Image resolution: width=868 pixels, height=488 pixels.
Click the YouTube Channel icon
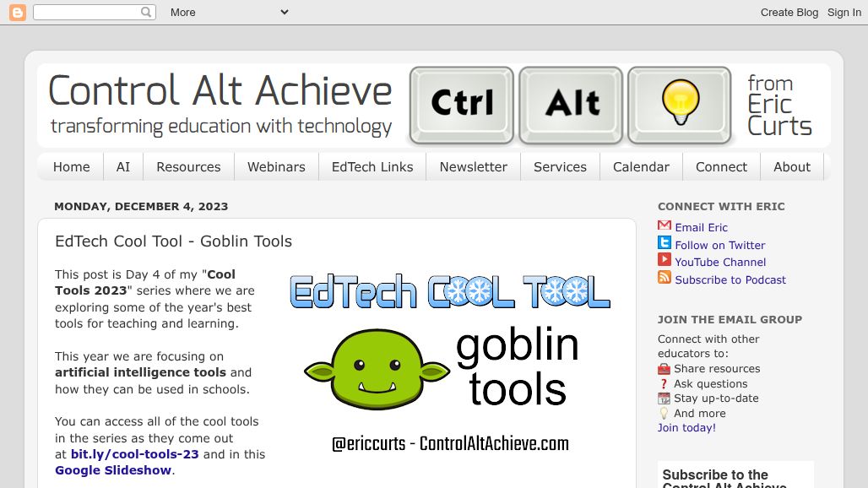point(664,262)
